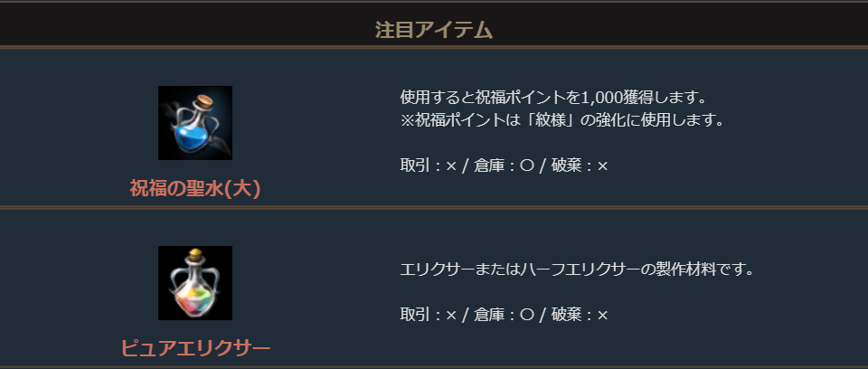Click the Pure Elixir crafting material description
This screenshot has height=369, width=868.
click(x=577, y=270)
